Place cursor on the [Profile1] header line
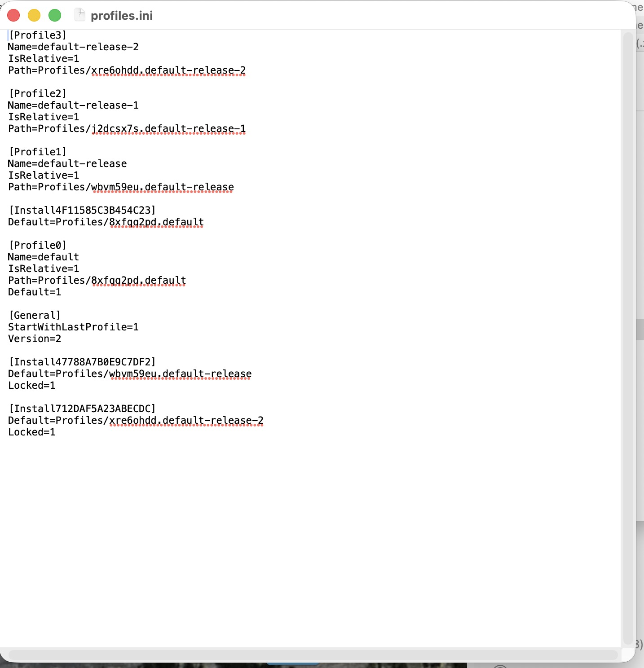This screenshot has height=668, width=644. click(x=38, y=152)
